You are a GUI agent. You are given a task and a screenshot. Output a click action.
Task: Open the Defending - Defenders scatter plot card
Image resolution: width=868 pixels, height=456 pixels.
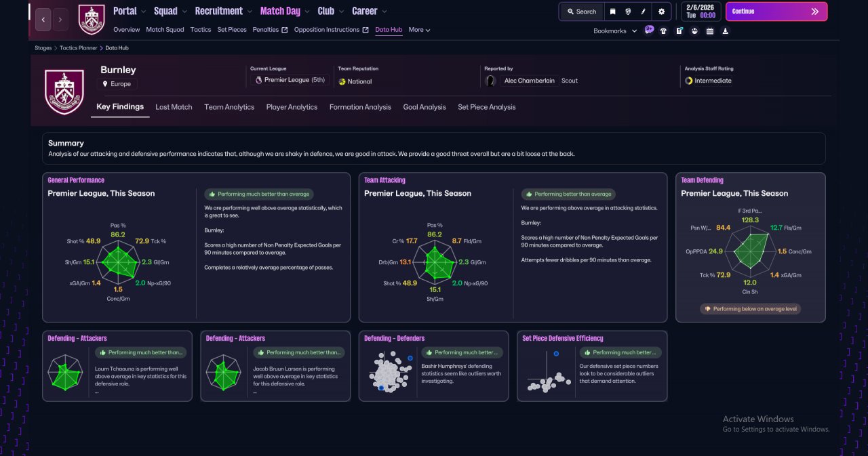434,366
